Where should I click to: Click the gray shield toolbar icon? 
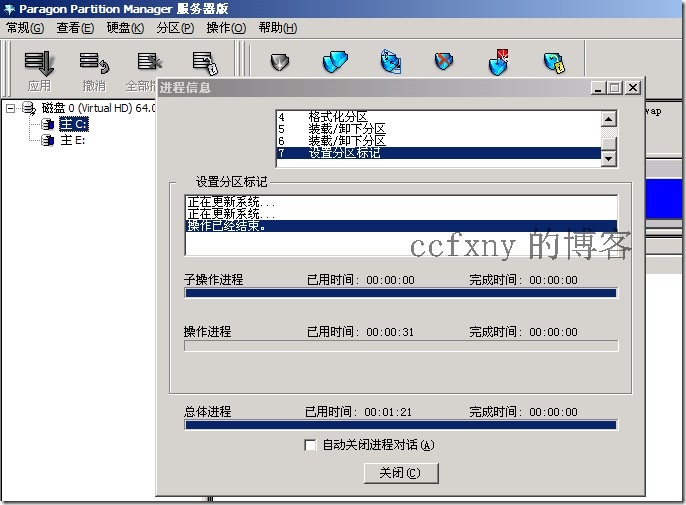280,62
